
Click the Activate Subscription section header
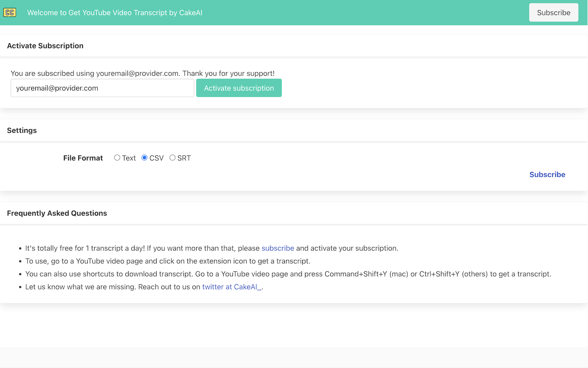pyautogui.click(x=45, y=46)
